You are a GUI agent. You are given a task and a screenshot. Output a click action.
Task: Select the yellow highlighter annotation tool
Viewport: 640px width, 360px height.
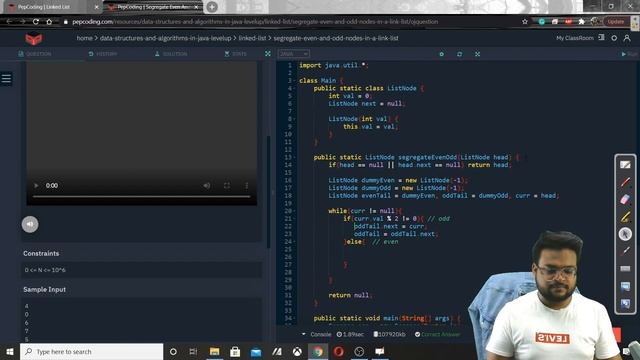click(x=625, y=217)
